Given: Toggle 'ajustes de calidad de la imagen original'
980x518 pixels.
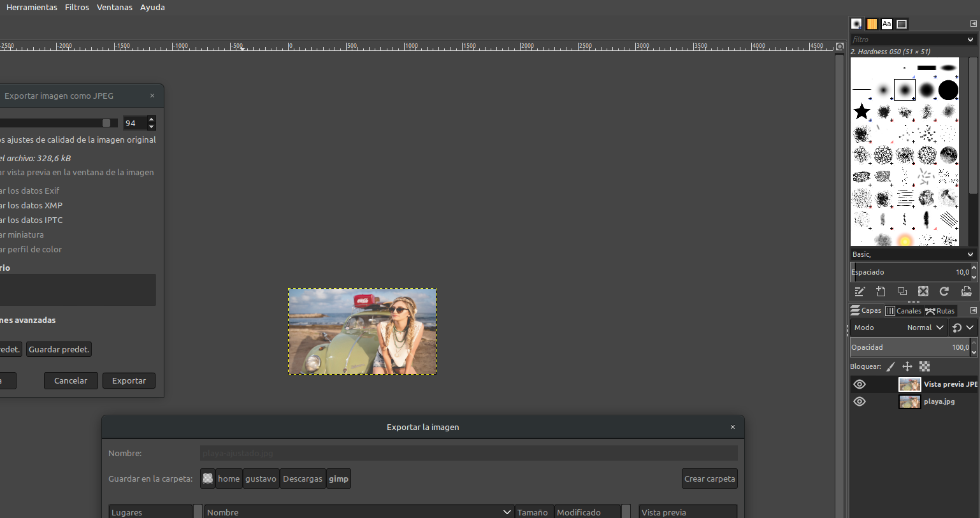Looking at the screenshot, I should 78,140.
